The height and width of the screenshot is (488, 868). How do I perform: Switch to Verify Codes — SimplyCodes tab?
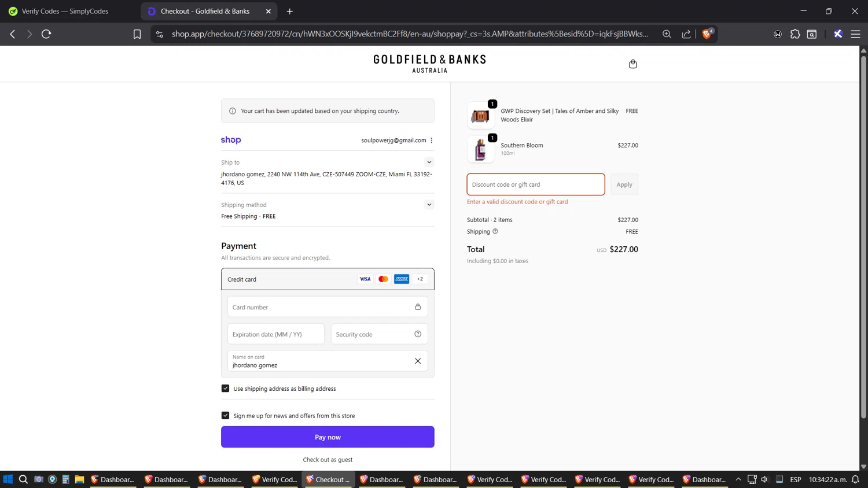pos(65,11)
